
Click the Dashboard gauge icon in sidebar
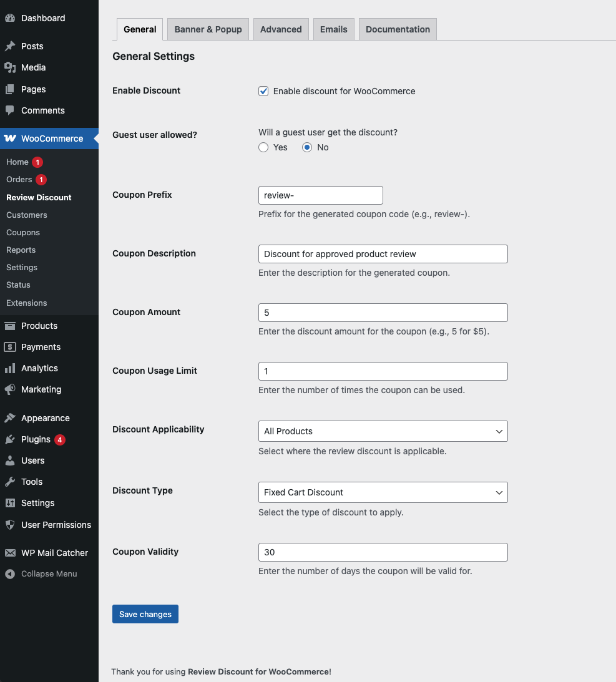(x=10, y=18)
